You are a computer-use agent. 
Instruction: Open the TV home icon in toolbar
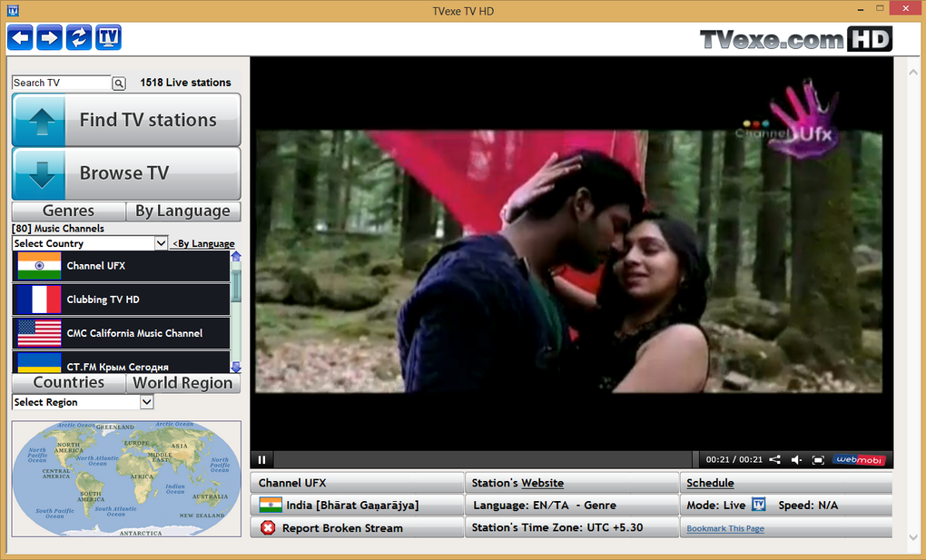pyautogui.click(x=108, y=38)
